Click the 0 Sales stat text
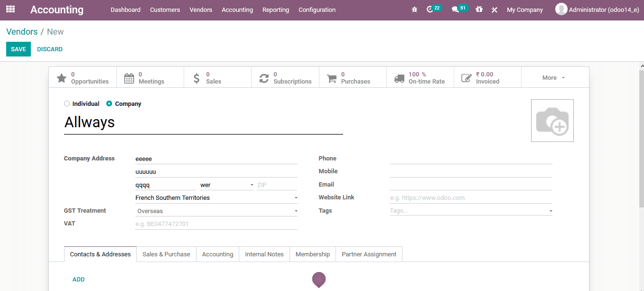The height and width of the screenshot is (291, 644). [214, 78]
